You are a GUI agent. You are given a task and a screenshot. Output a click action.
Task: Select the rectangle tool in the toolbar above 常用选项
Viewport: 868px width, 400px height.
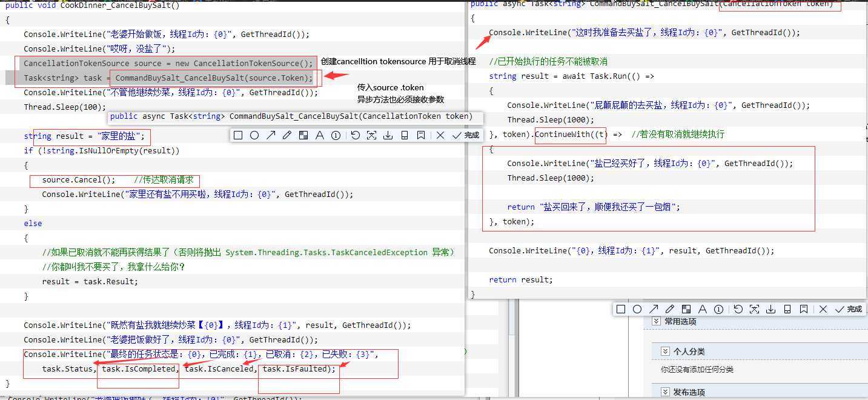point(621,309)
